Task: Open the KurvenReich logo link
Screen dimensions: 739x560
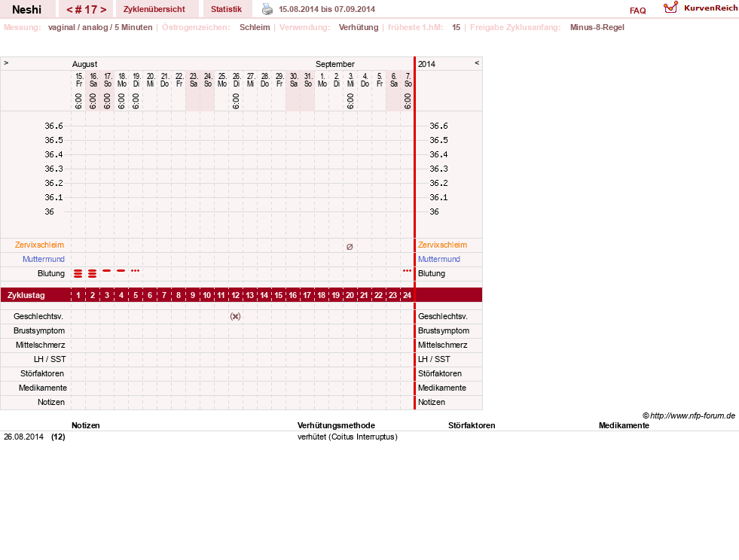Action: point(701,8)
